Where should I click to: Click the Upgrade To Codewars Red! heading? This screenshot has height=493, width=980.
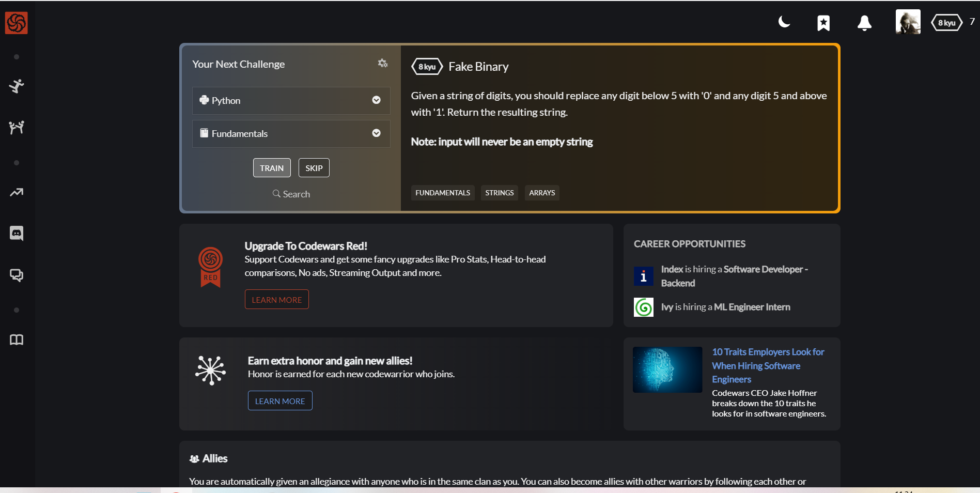click(x=306, y=246)
